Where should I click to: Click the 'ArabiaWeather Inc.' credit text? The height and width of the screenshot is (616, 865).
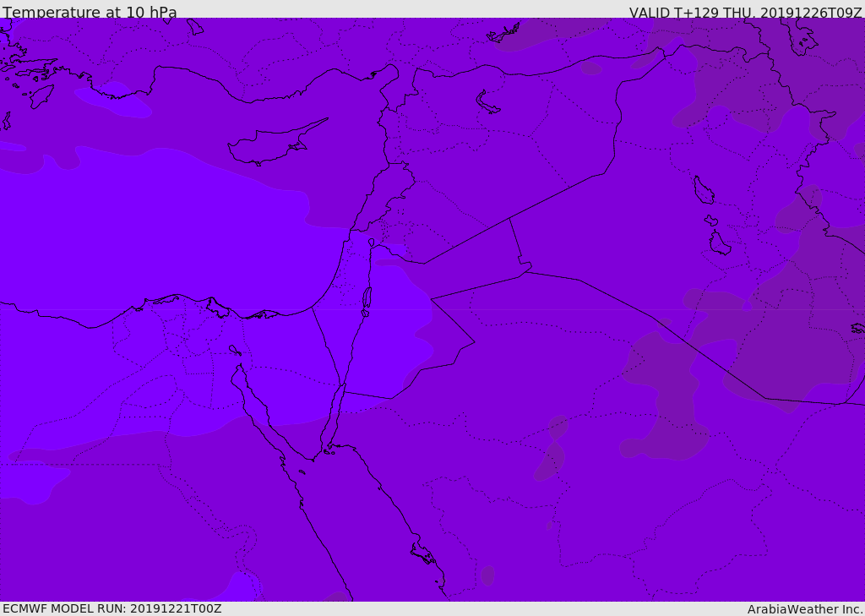point(805,609)
